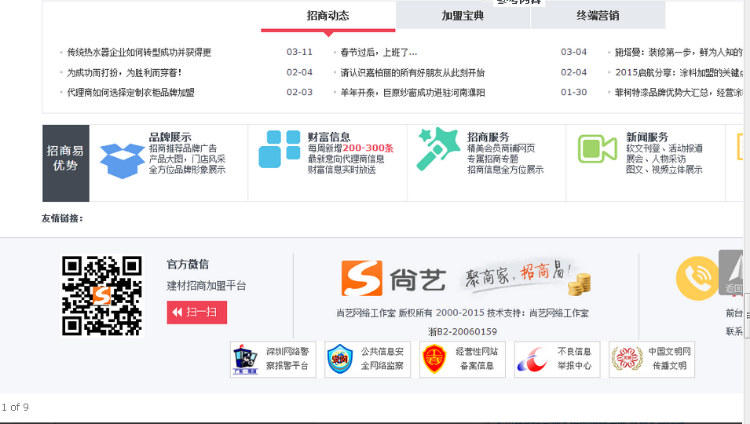This screenshot has height=424, width=750.
Task: Switch to the 招商动态 tab
Action: (328, 16)
